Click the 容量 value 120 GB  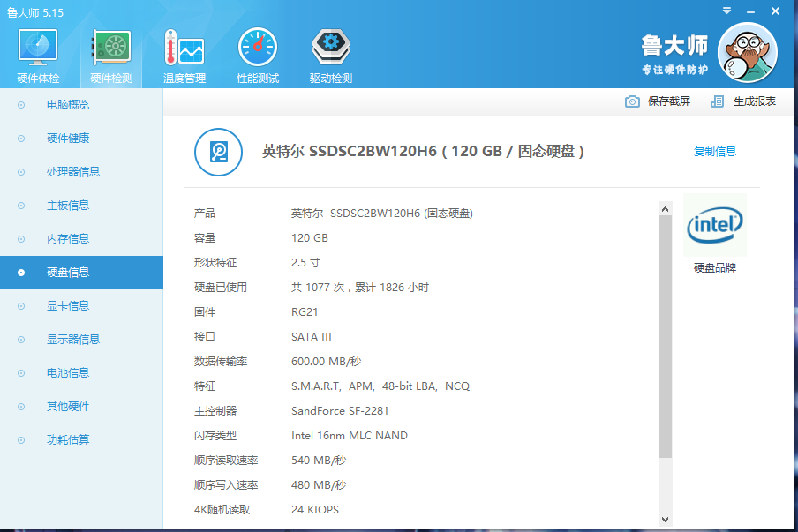tap(310, 238)
